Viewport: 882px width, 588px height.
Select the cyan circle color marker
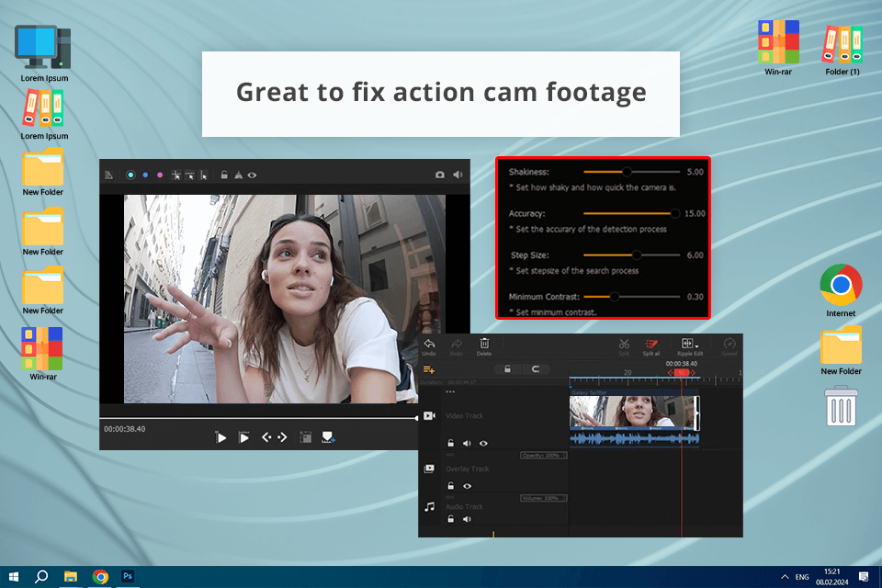pyautogui.click(x=130, y=175)
